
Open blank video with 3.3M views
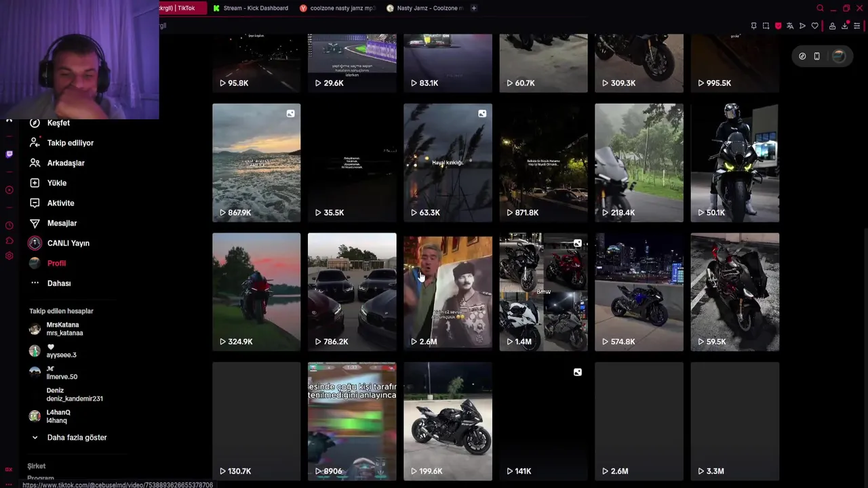(x=734, y=422)
